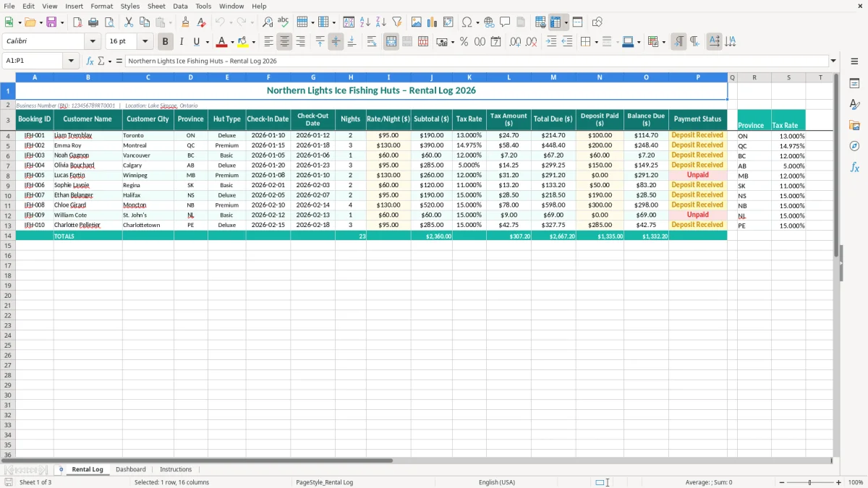Select the Clone Formatting paintbrush

(x=186, y=22)
